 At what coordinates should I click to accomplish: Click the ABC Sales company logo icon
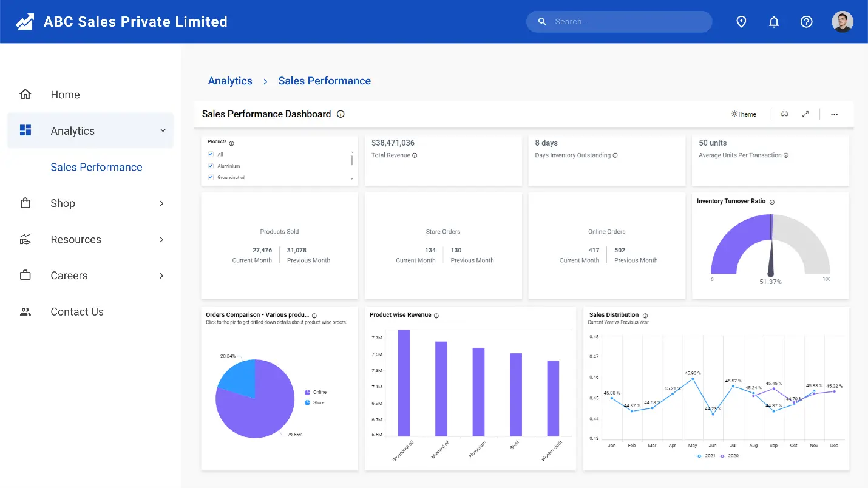click(x=25, y=21)
